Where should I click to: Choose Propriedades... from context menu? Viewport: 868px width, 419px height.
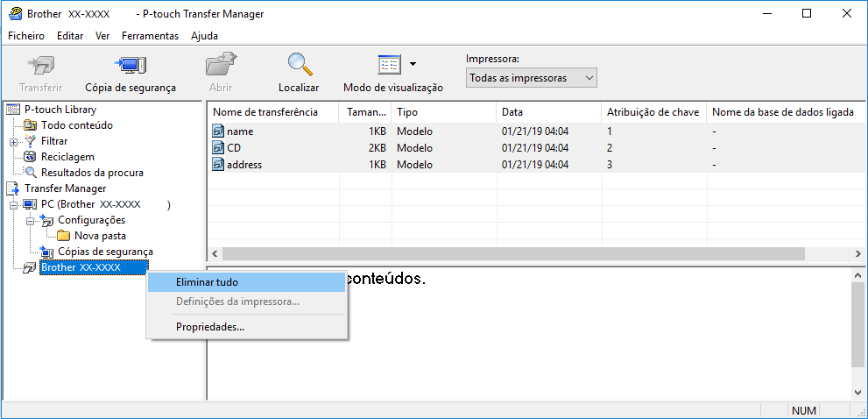click(247, 327)
